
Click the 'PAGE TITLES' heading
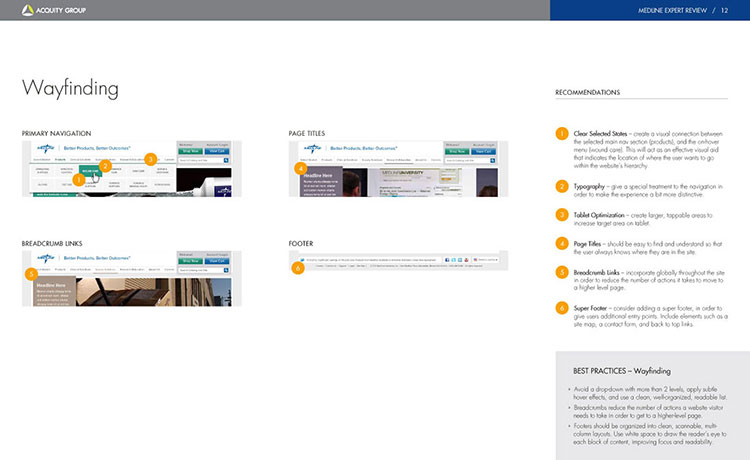coord(307,133)
